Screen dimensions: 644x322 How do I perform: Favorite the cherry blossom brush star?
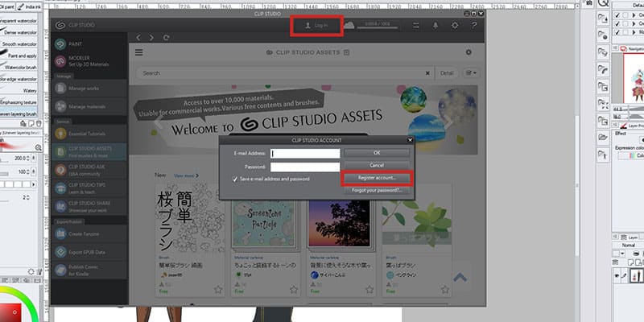coord(218,290)
